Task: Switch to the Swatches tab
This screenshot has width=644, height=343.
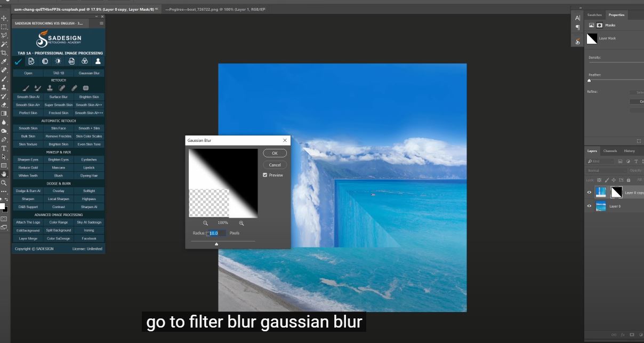Action: [x=594, y=15]
